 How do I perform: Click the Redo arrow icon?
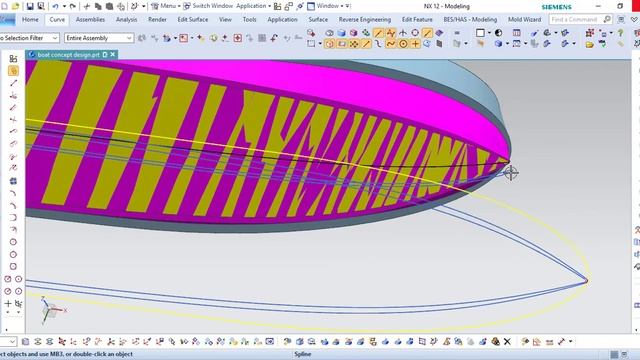click(73, 6)
